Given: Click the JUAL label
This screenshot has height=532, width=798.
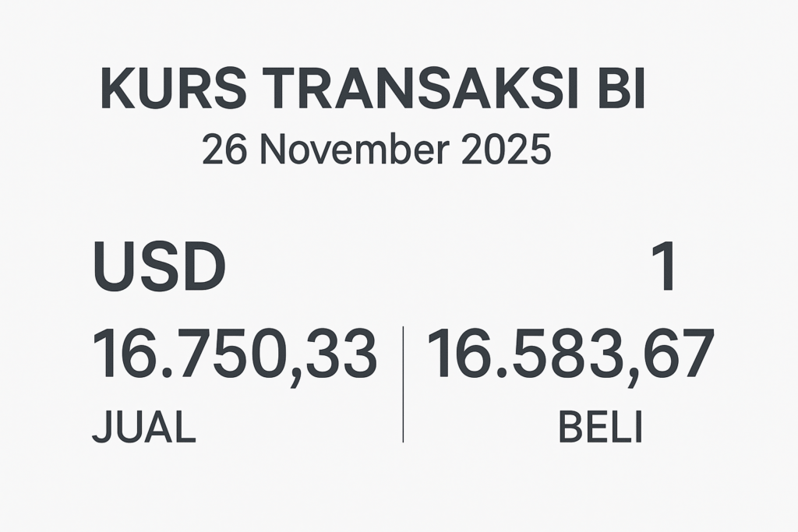Looking at the screenshot, I should point(143,428).
